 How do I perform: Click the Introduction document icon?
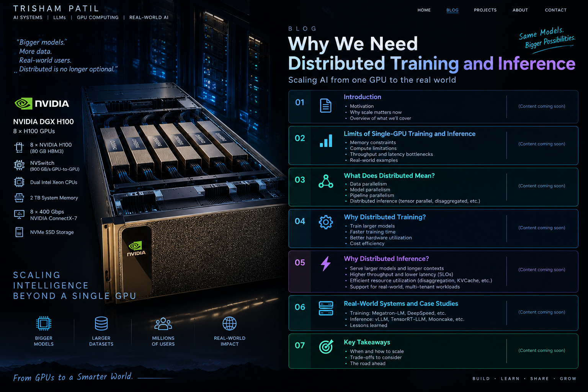coord(325,105)
